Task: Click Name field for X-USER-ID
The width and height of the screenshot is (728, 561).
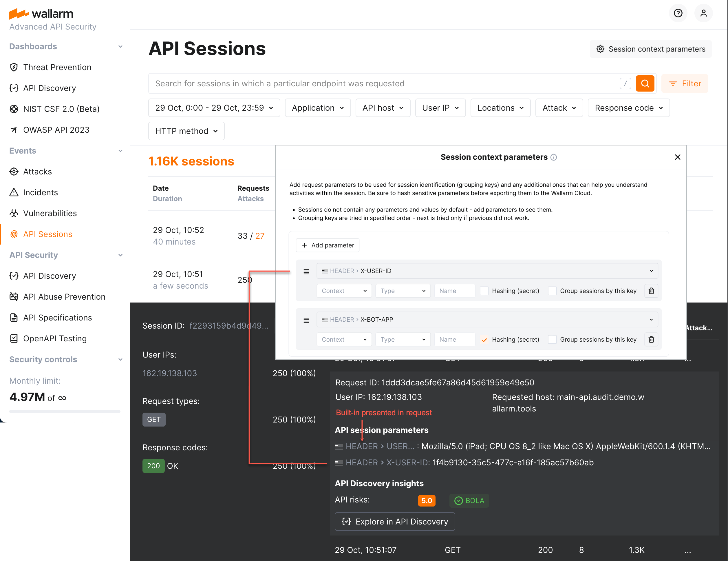Action: (x=454, y=291)
